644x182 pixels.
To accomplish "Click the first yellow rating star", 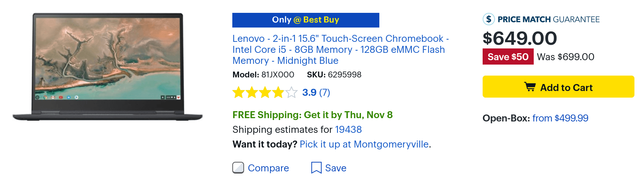I will tap(239, 92).
